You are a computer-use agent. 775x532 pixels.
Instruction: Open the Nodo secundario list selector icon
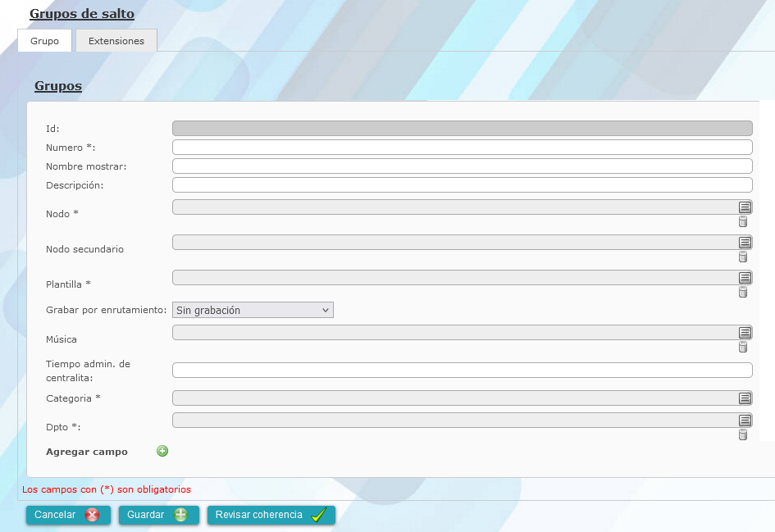[x=745, y=242]
